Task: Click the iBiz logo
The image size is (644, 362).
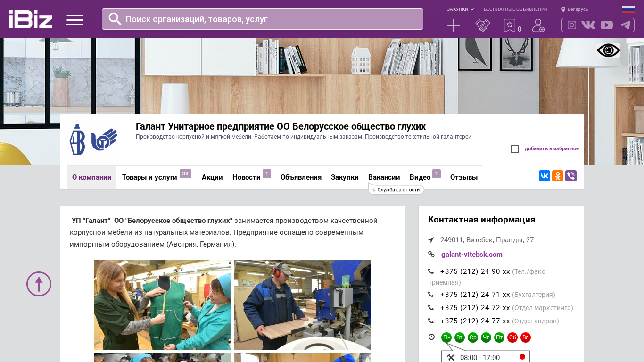Action: point(31,19)
